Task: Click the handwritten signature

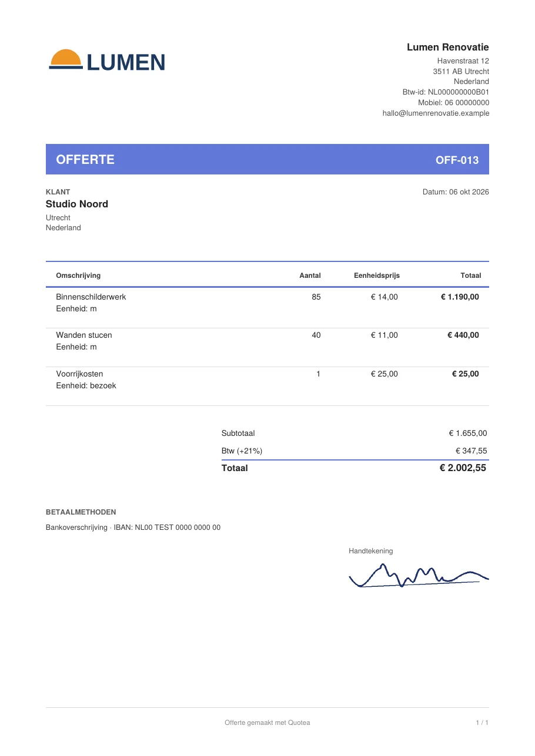Action: 419,576
